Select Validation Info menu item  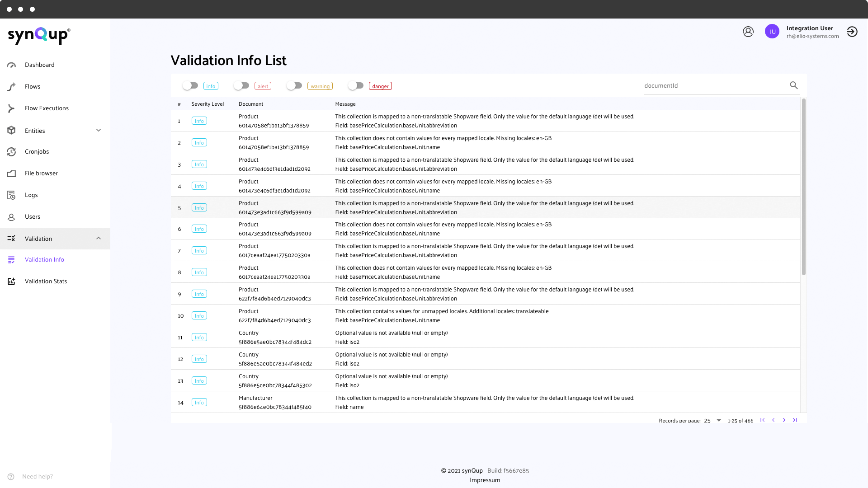pyautogui.click(x=44, y=260)
